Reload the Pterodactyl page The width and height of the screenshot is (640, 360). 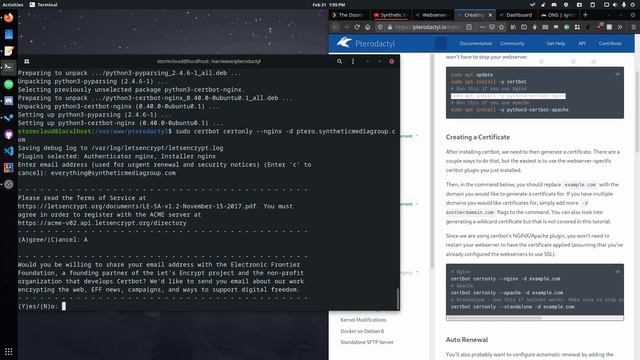[x=357, y=27]
